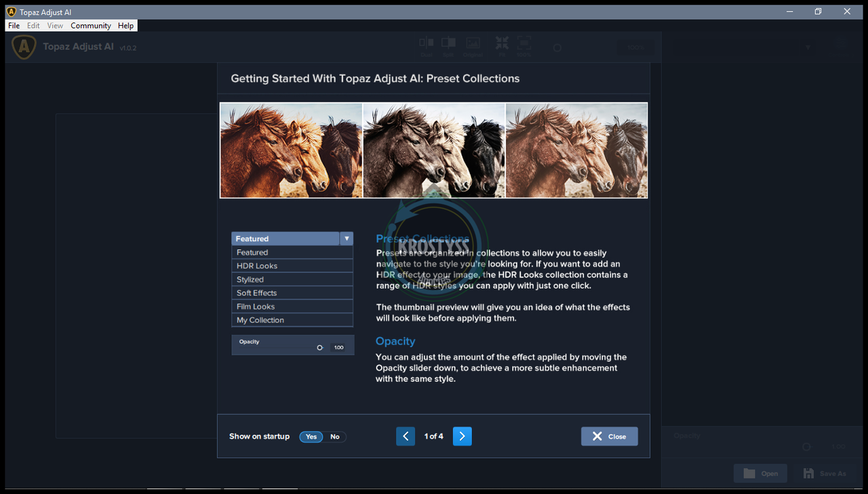Click the blue Opacity section heading

[x=395, y=342]
